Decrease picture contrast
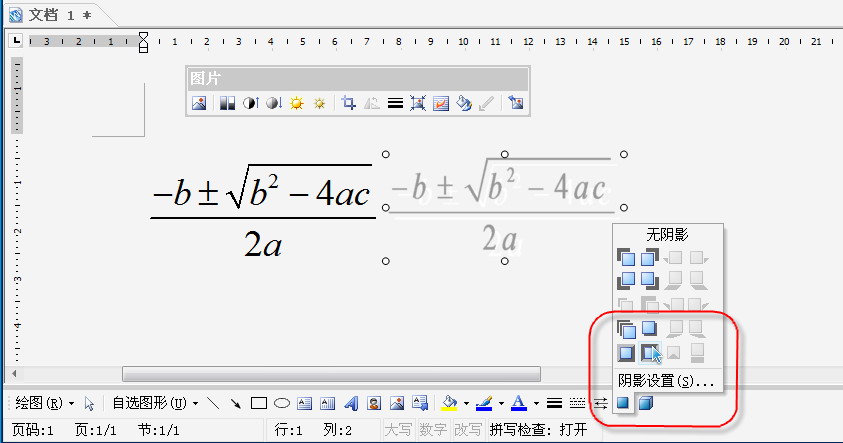 click(274, 103)
